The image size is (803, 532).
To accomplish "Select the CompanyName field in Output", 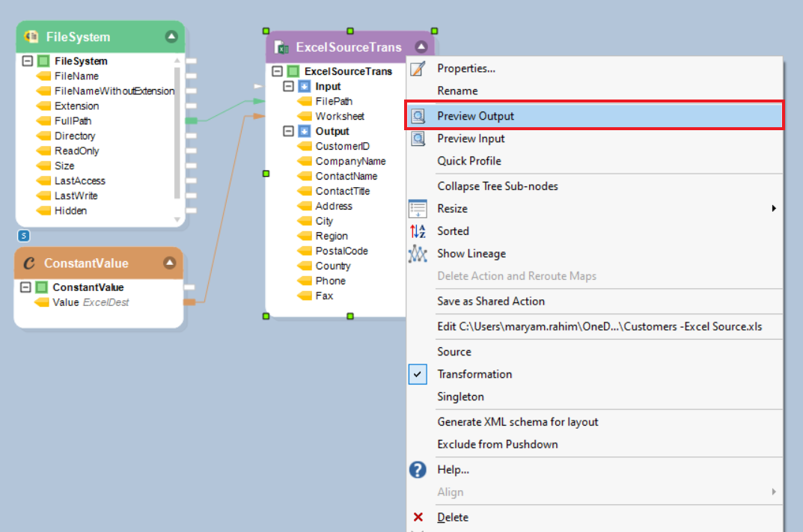I will 350,162.
